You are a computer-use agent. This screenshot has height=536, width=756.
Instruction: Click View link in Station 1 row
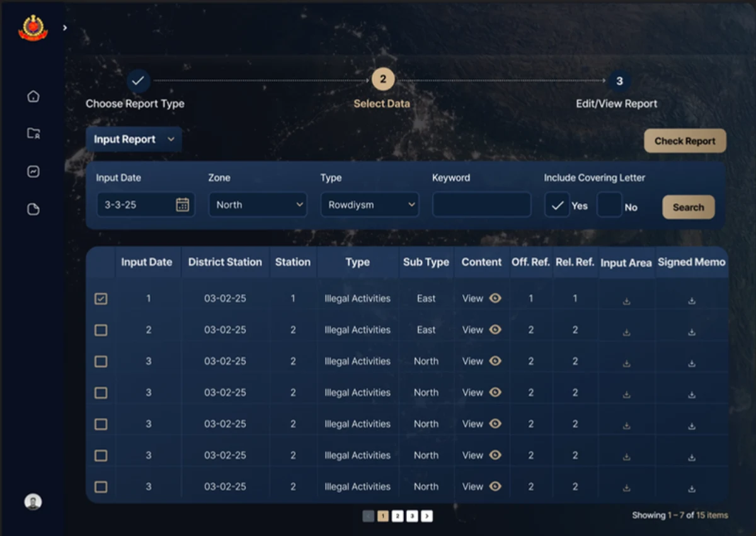tap(472, 299)
